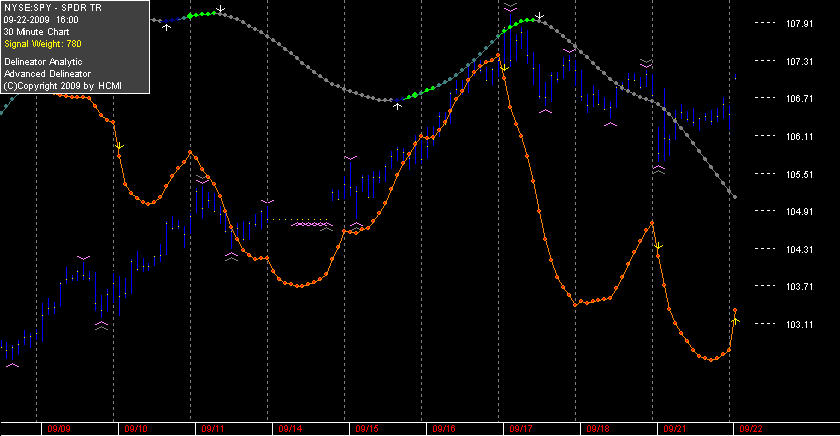Screen dimensions: 840x436
Task: Select the white down arrow atop 09/17 crest
Action: (x=540, y=17)
